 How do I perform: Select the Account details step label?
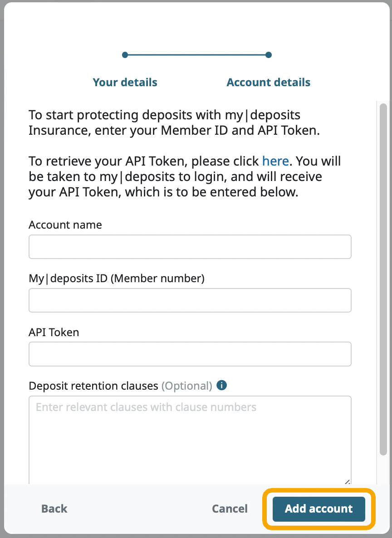click(x=269, y=83)
